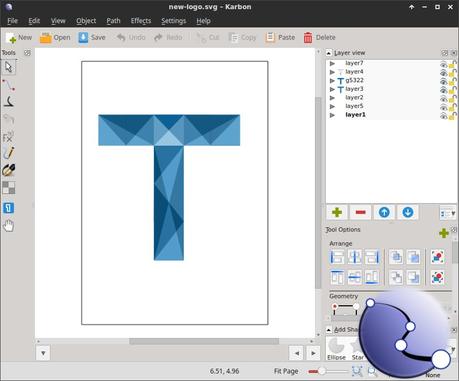Viewport: 459px width, 381px height.
Task: Align objects to right edge
Action: [x=372, y=257]
